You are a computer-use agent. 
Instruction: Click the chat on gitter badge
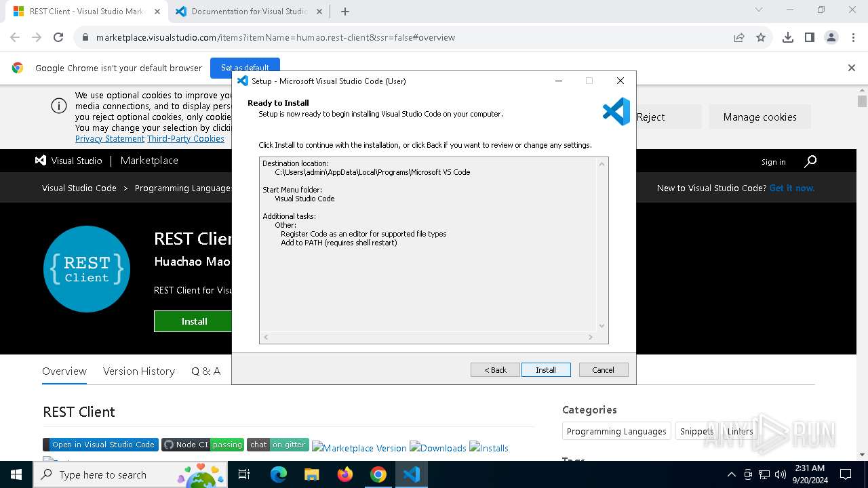pyautogui.click(x=278, y=445)
